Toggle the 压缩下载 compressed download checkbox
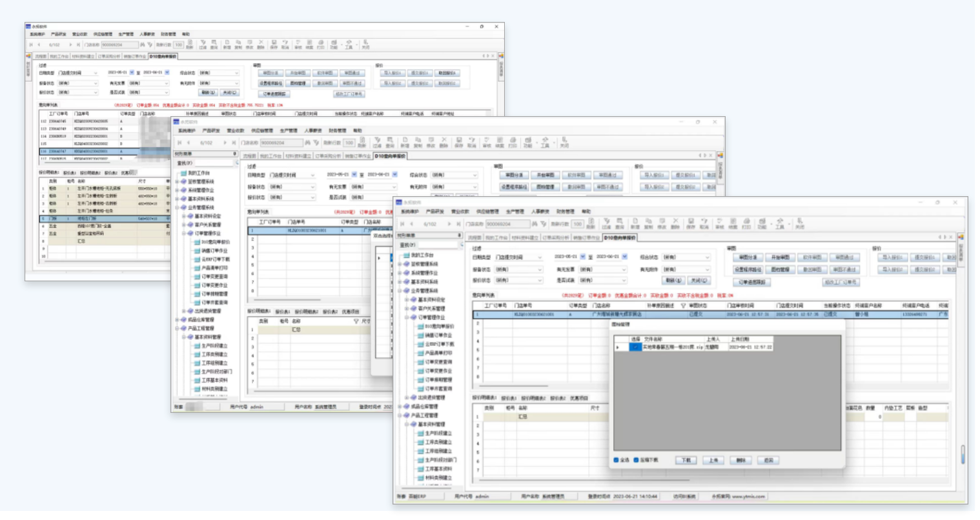 [636, 460]
